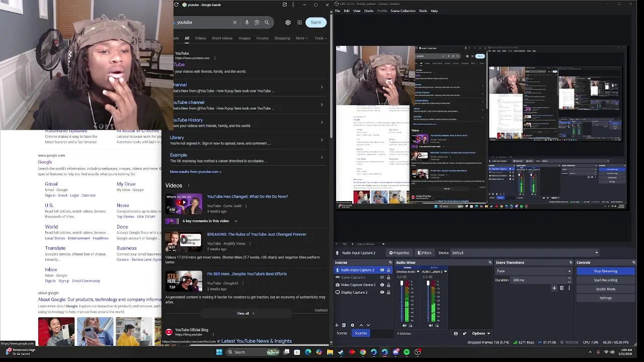Click into the Windows taskbar search box

[253, 352]
